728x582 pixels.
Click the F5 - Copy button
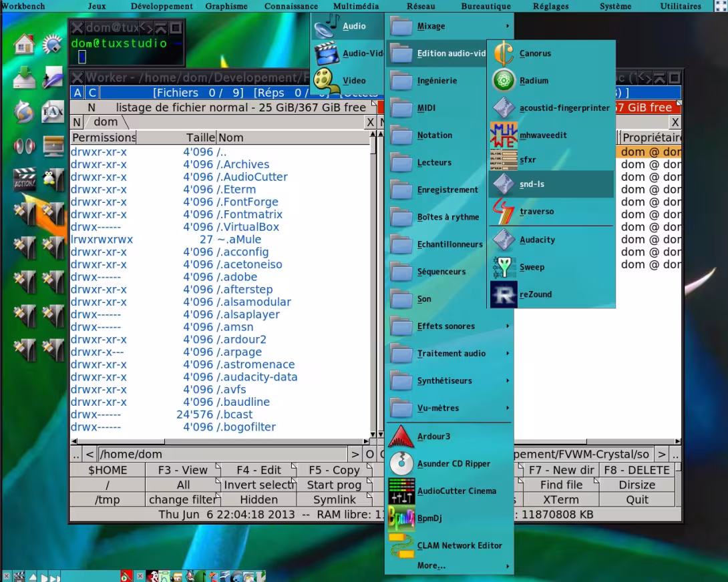click(x=335, y=470)
